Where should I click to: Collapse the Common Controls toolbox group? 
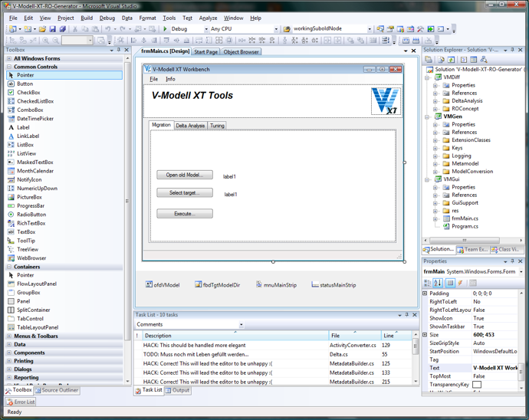(9, 67)
